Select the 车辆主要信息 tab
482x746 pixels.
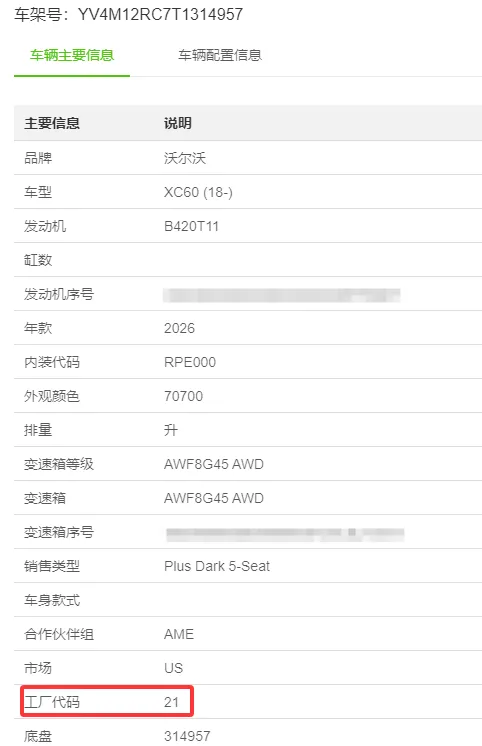coord(72,55)
